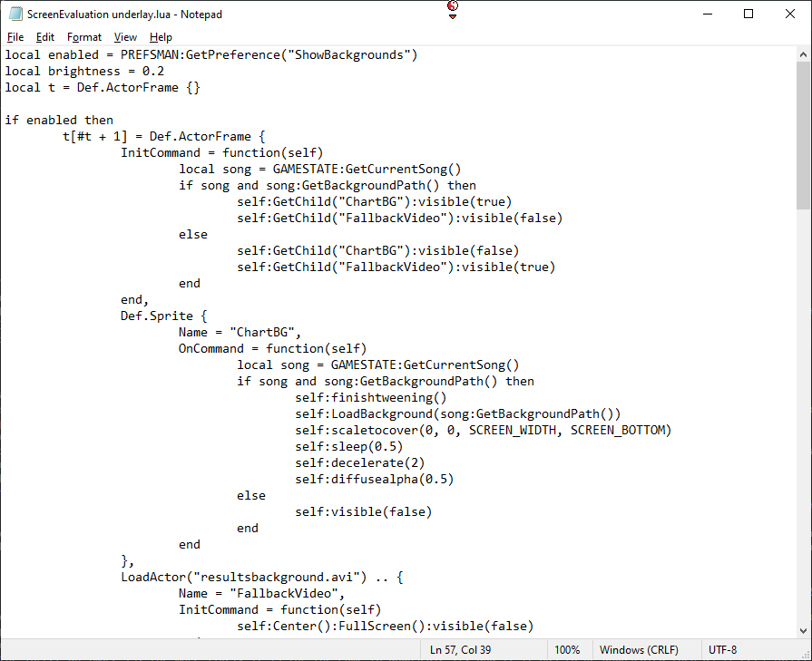
Task: Click the 'self:scaletocover' line
Action: click(x=484, y=430)
